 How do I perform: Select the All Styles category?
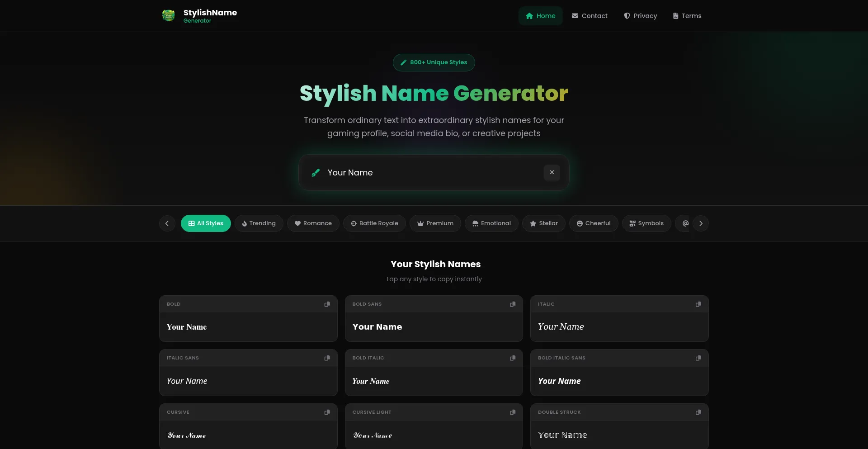coord(206,223)
